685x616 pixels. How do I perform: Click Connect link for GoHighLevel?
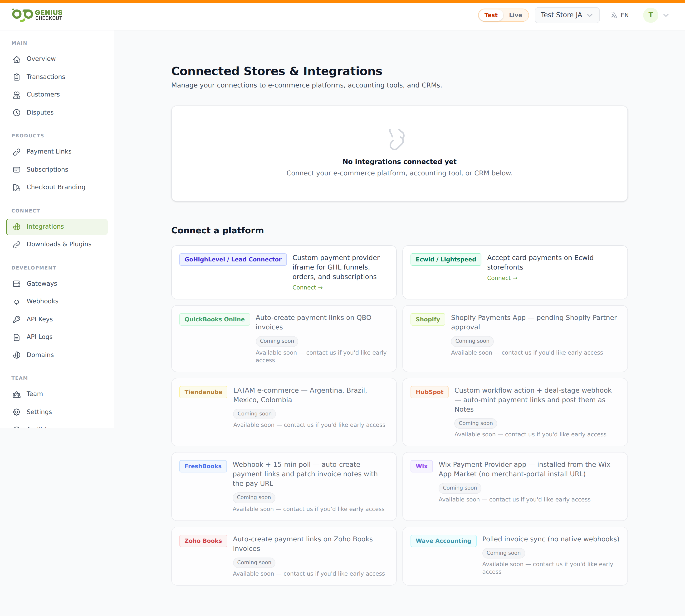307,288
